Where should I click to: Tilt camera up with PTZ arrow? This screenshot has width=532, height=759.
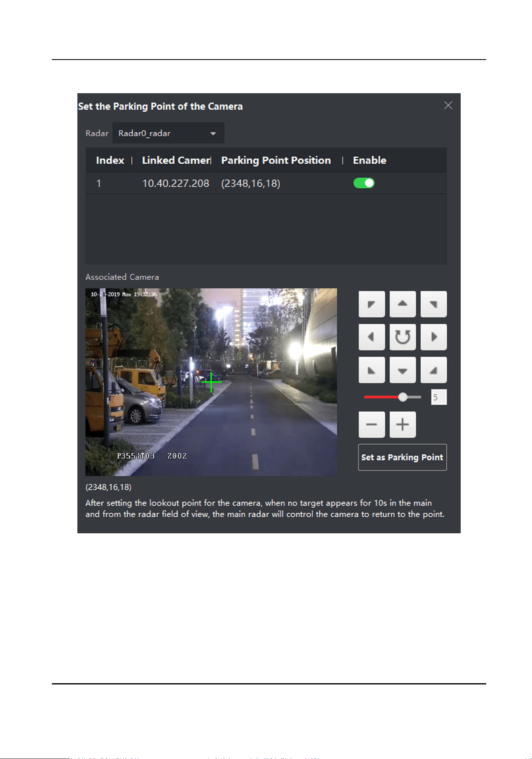[x=402, y=304]
